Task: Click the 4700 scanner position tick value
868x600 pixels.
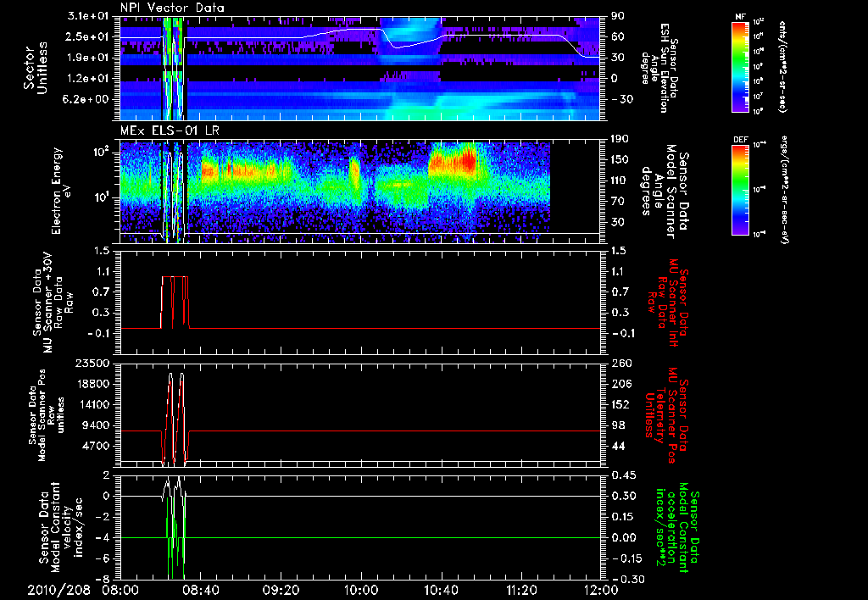Action: [96, 446]
